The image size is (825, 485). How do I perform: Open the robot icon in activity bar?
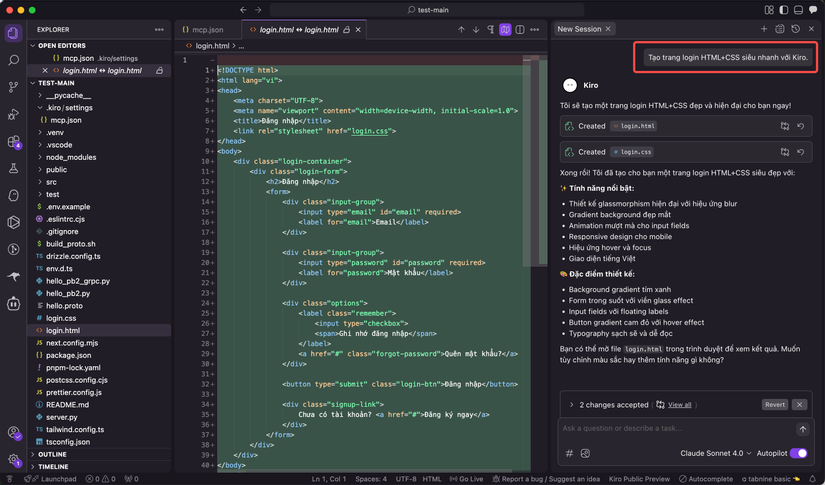(x=13, y=304)
